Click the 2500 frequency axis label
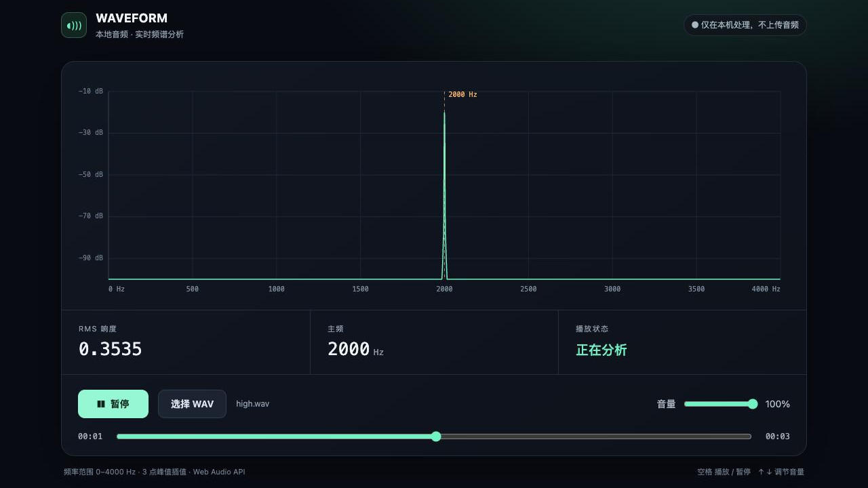The width and height of the screenshot is (868, 488). click(x=528, y=289)
